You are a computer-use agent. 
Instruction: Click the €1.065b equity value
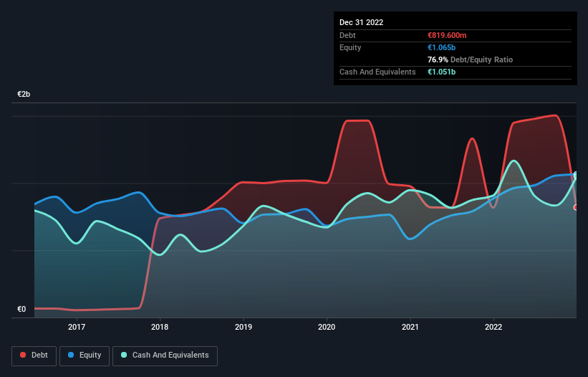(x=441, y=47)
